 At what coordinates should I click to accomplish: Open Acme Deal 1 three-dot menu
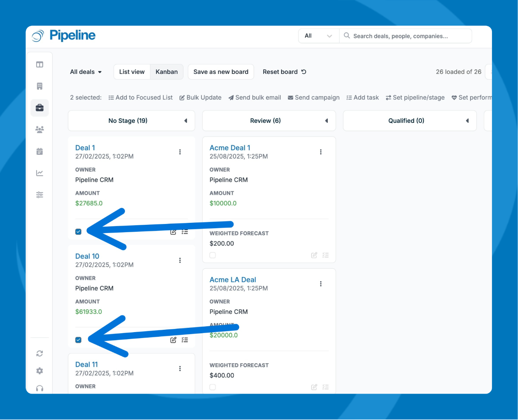[x=321, y=152]
